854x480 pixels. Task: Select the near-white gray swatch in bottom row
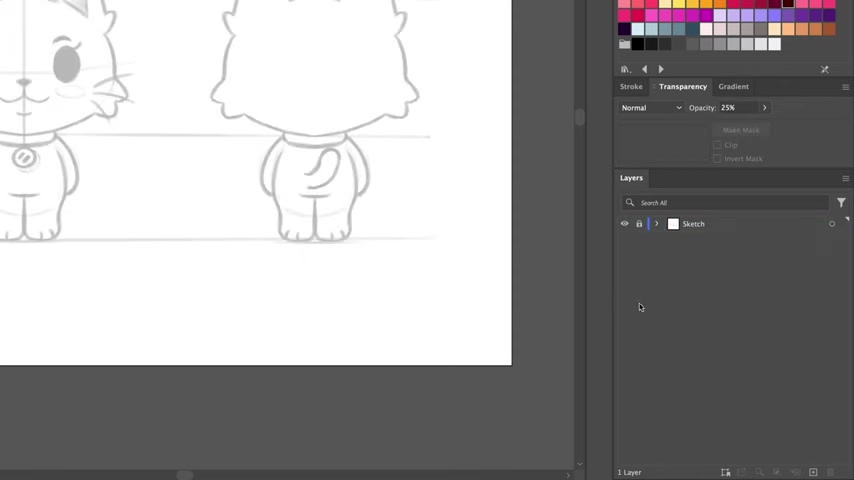pos(774,44)
